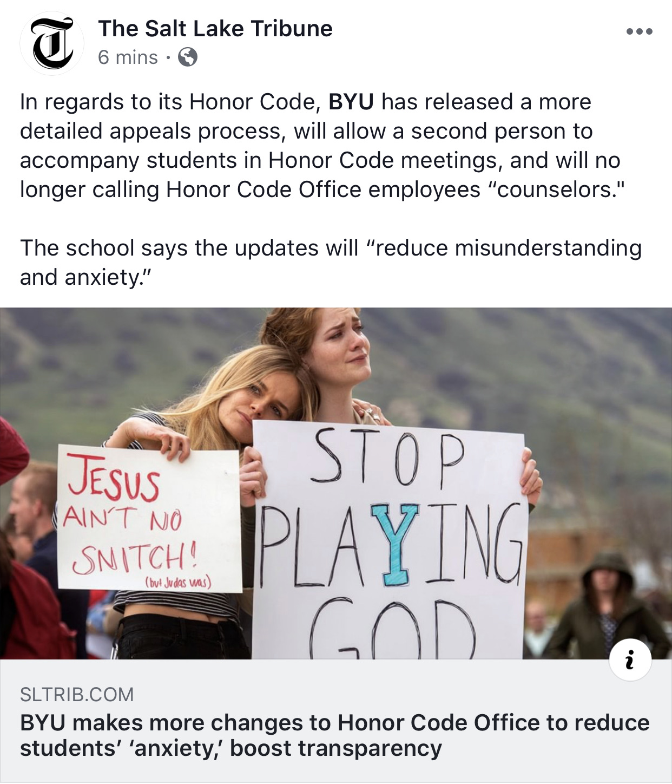This screenshot has width=672, height=784.
Task: Open post audience settings via the globe icon
Action: 187,57
